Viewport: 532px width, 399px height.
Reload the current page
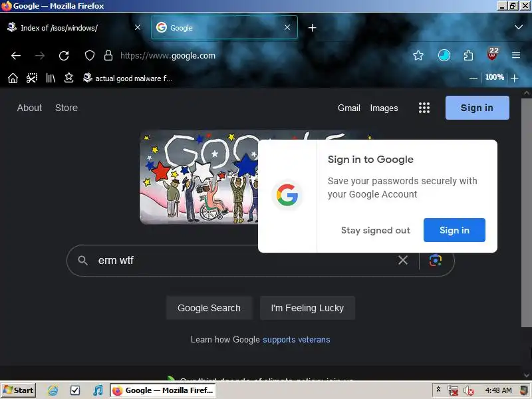pyautogui.click(x=64, y=56)
